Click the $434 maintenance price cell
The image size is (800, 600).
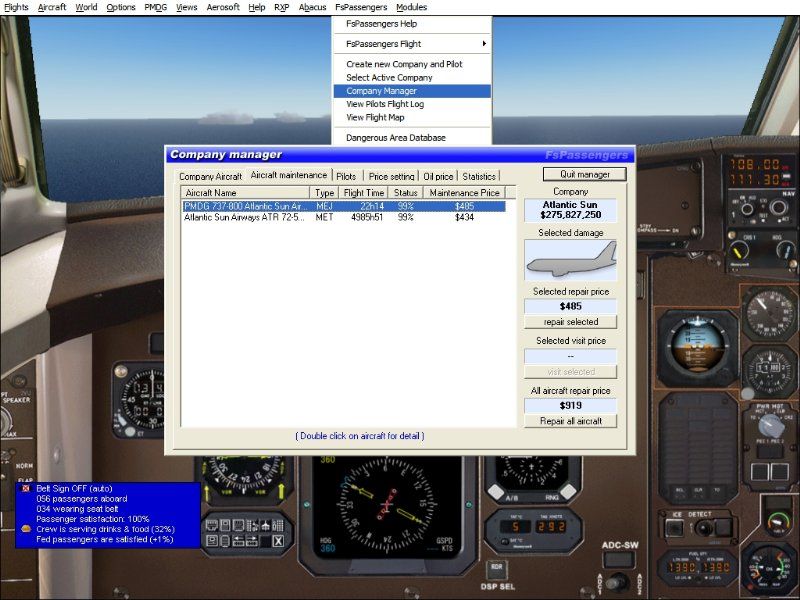(464, 217)
